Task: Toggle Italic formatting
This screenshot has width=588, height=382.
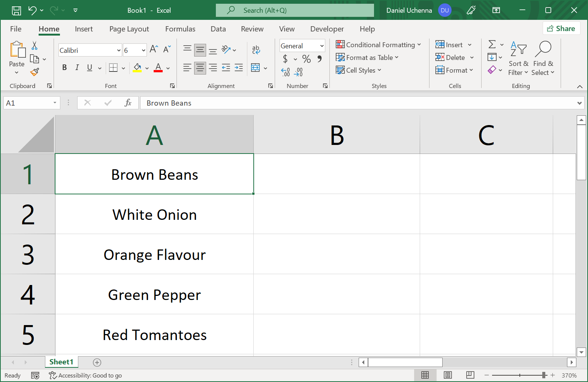Action: (x=77, y=68)
